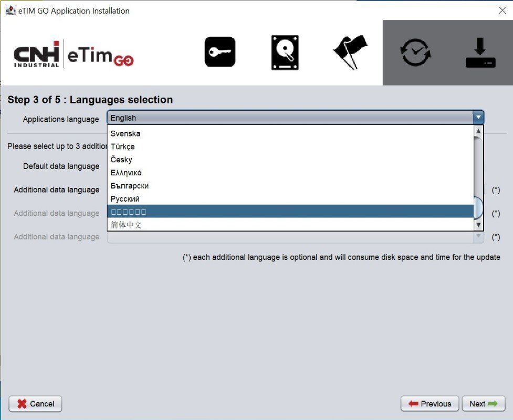The width and height of the screenshot is (513, 420).
Task: Click the clock update schedule step icon
Action: 415,52
